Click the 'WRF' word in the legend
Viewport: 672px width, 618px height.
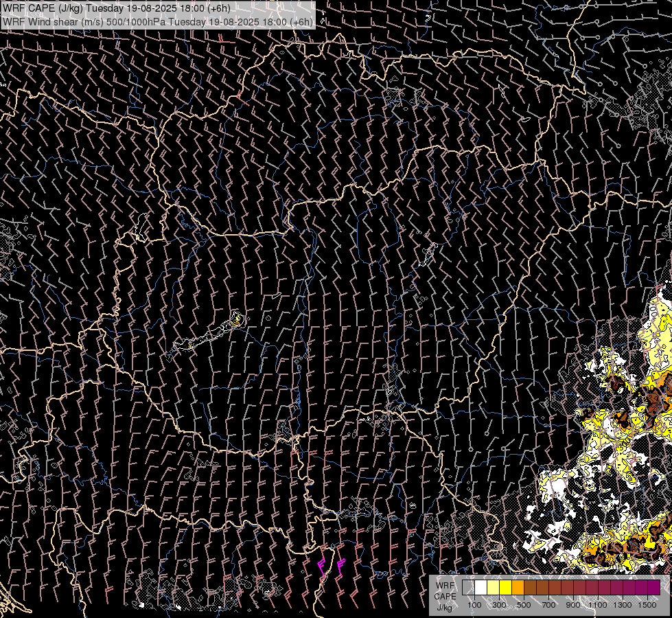pos(445,586)
